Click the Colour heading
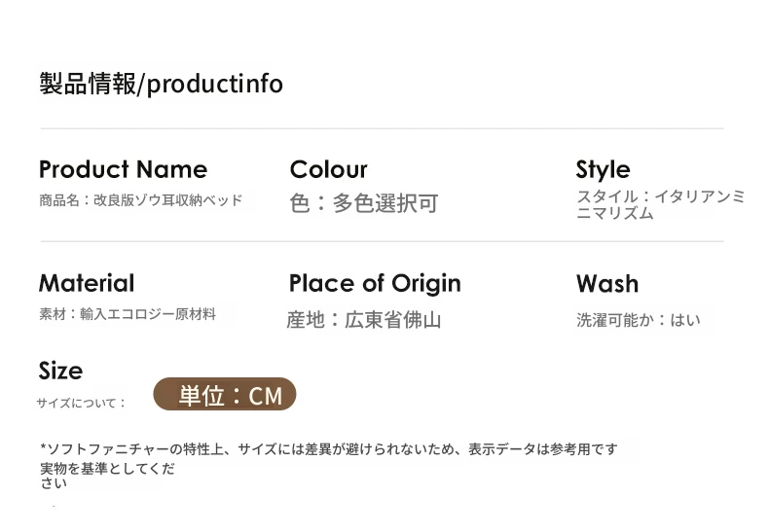 click(x=328, y=169)
